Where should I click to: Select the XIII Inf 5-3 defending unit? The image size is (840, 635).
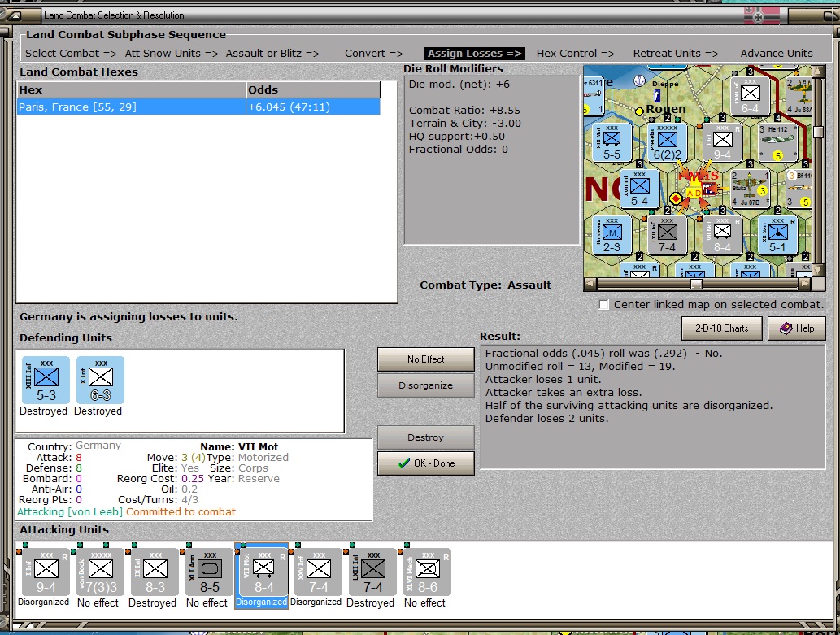46,380
